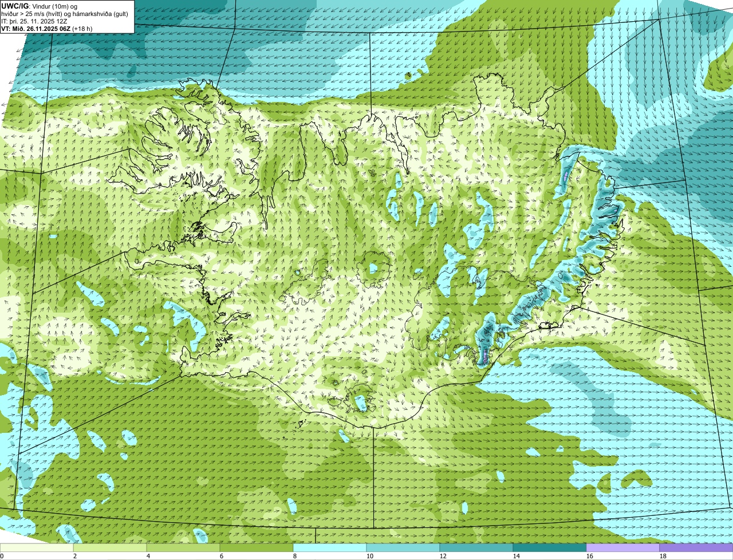The image size is (733, 560).
Task: Click the legend tick label '12'
Action: tap(443, 556)
